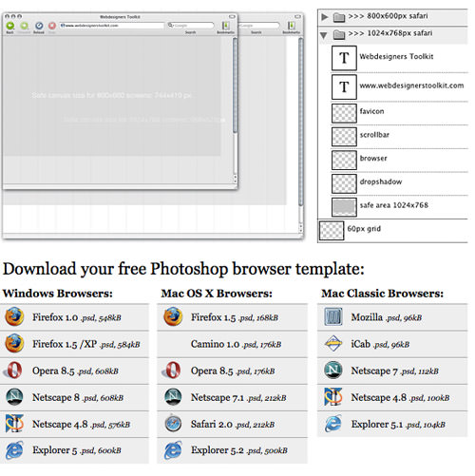Download the Safari 2.0 psd template
475x476 pixels.
pos(232,425)
